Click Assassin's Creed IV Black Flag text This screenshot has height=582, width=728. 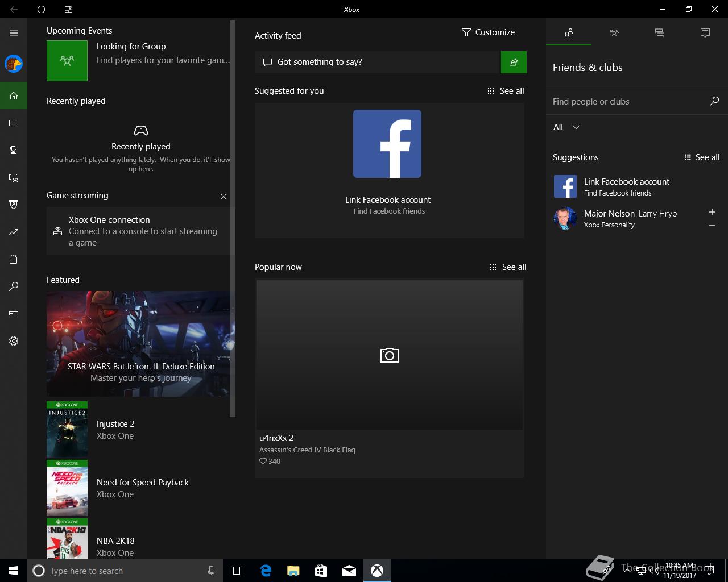[307, 450]
